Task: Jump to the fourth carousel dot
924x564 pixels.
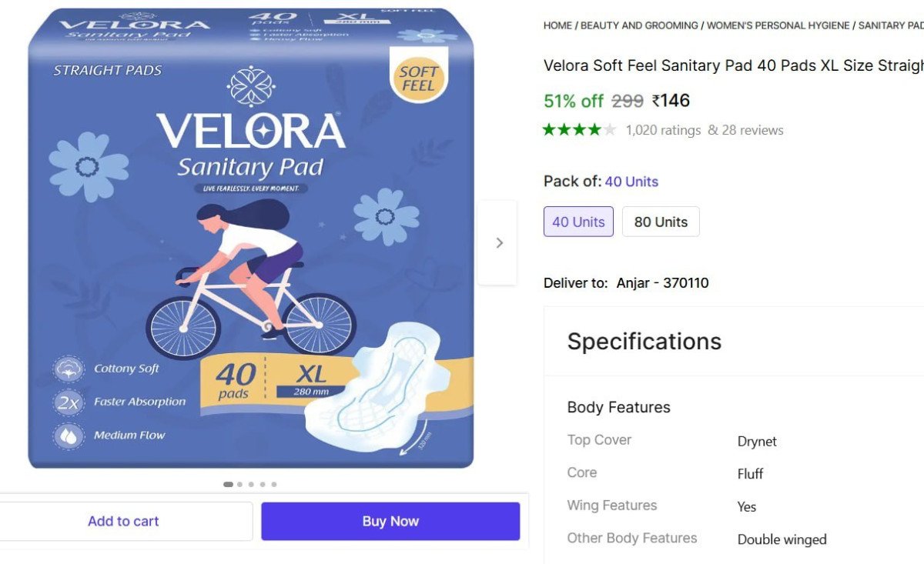Action: click(263, 485)
